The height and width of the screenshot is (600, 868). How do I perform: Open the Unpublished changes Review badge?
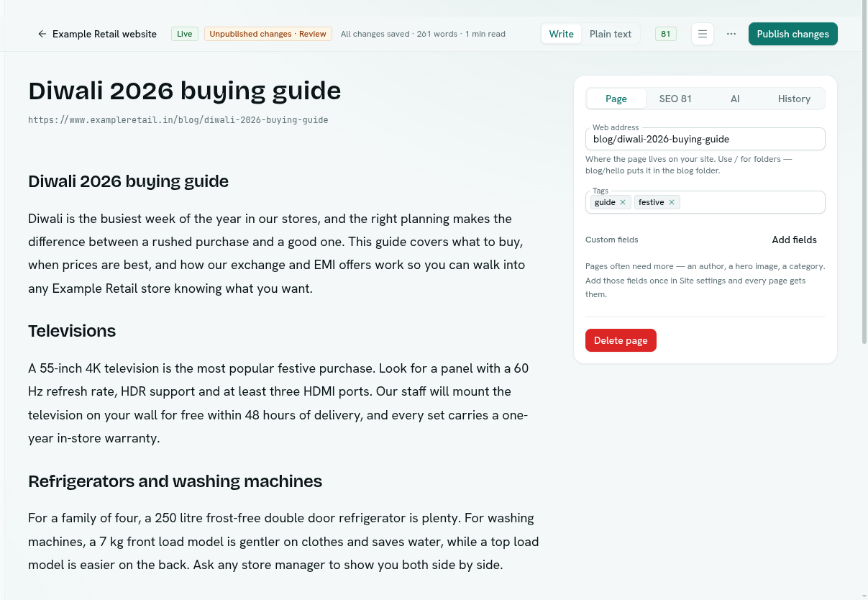pos(268,34)
